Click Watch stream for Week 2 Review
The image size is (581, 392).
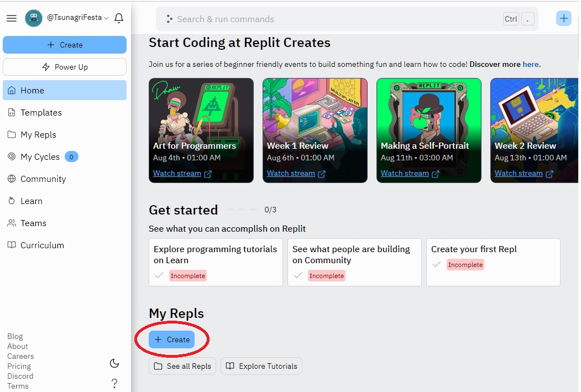tap(519, 174)
